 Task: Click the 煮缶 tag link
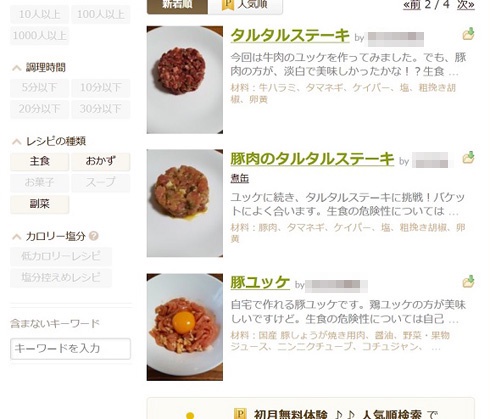coord(240,179)
